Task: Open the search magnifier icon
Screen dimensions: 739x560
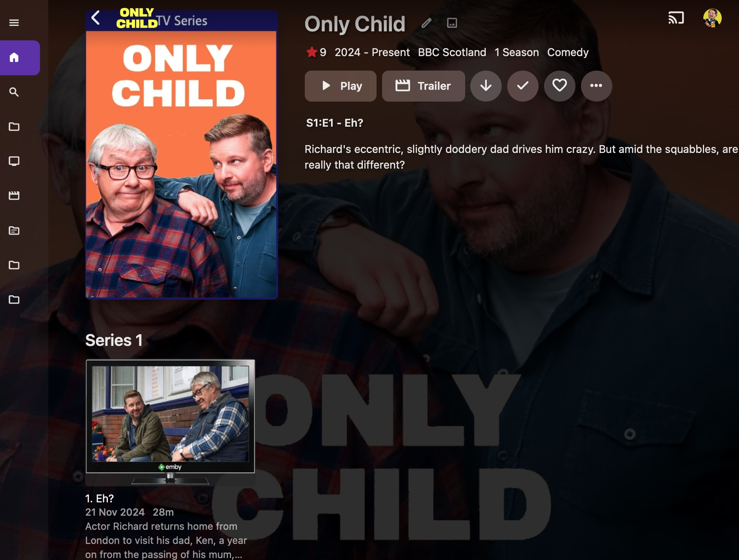Action: (14, 92)
